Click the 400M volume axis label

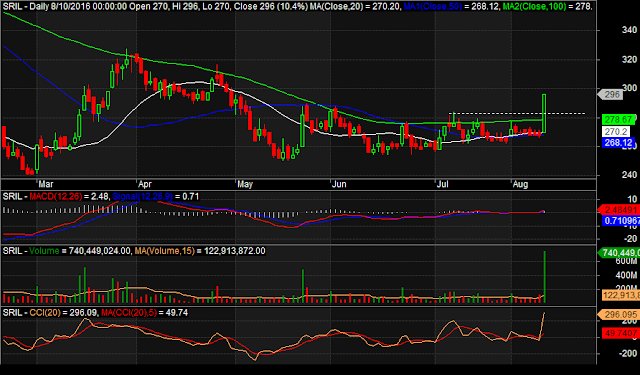click(x=626, y=275)
